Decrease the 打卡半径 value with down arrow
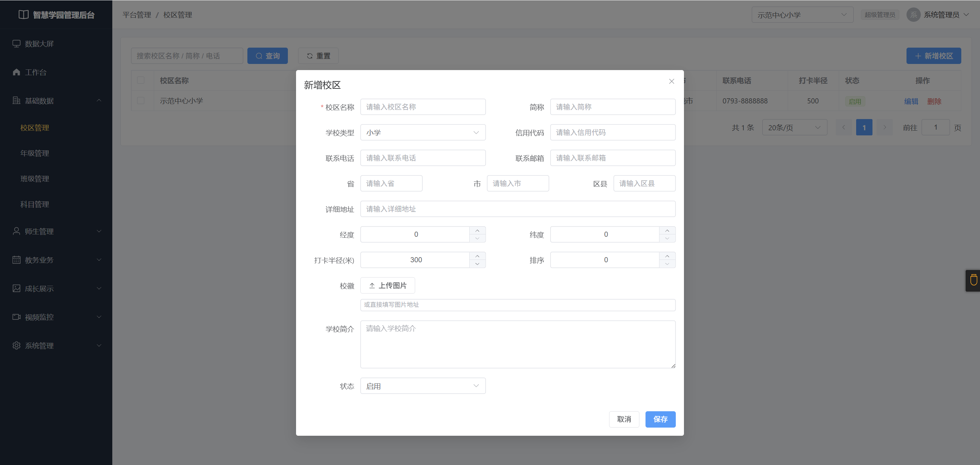 tap(477, 264)
